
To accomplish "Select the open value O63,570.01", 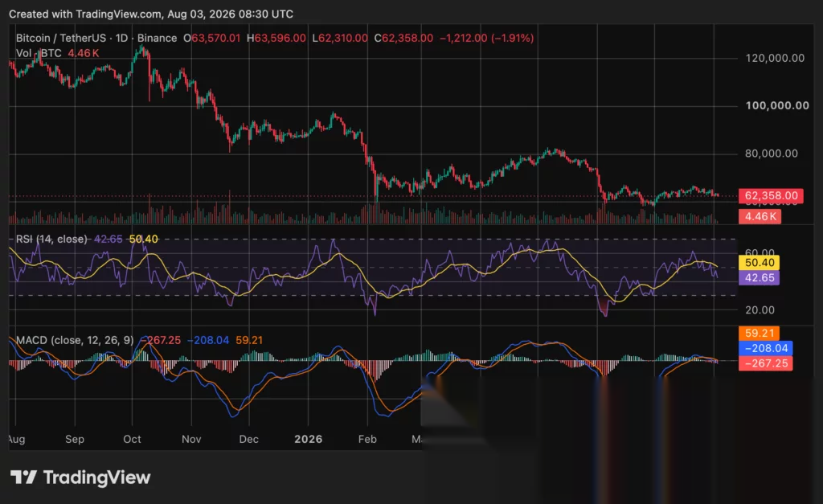I will [211, 39].
